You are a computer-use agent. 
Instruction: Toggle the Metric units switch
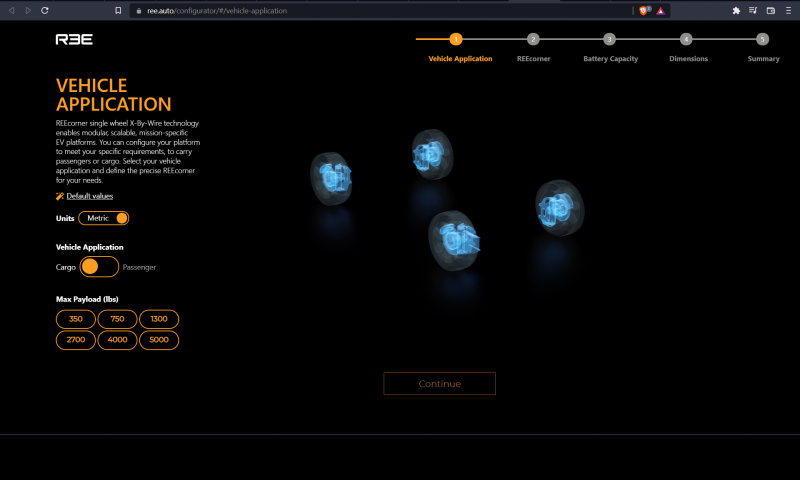104,218
